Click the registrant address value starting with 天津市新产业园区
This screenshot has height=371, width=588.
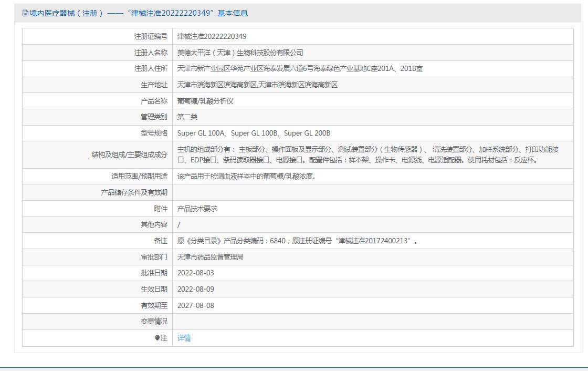coord(299,68)
